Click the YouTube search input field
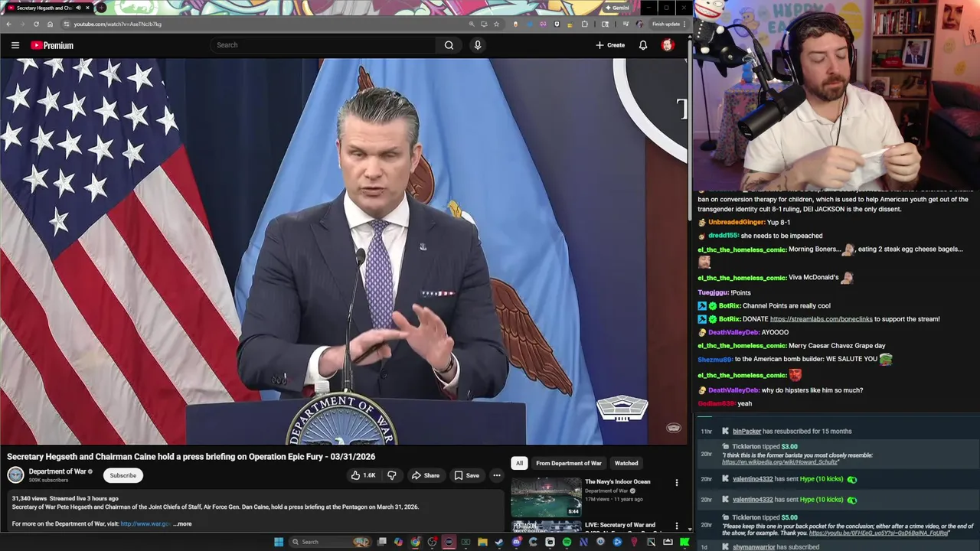Screen dimensions: 980x551 323,45
